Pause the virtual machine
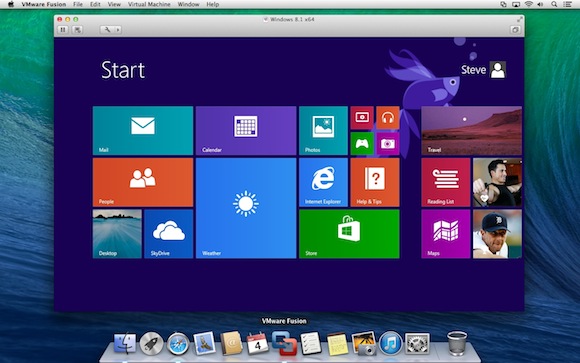This screenshot has height=363, width=580. 63,30
